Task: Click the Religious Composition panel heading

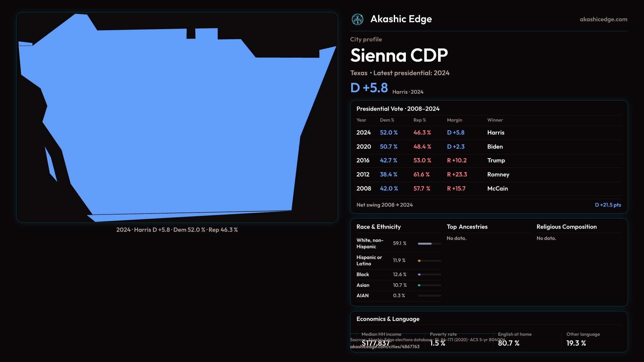Action: (x=566, y=227)
